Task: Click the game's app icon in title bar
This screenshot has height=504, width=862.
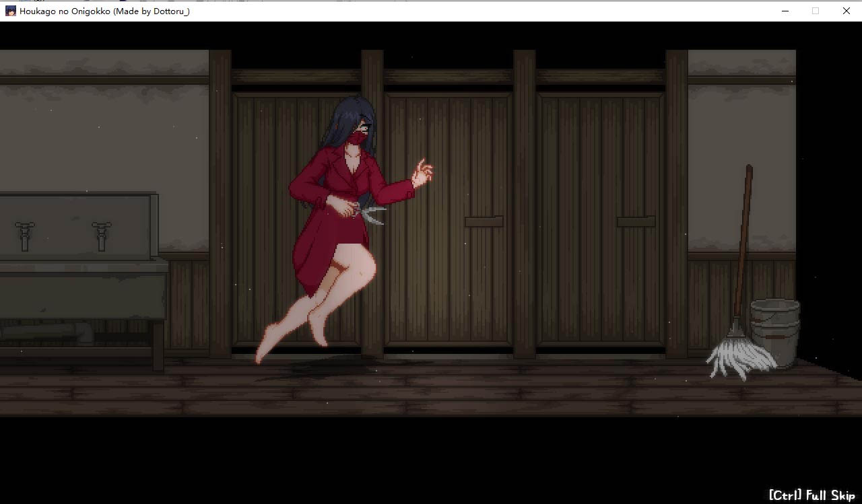Action: [x=10, y=11]
